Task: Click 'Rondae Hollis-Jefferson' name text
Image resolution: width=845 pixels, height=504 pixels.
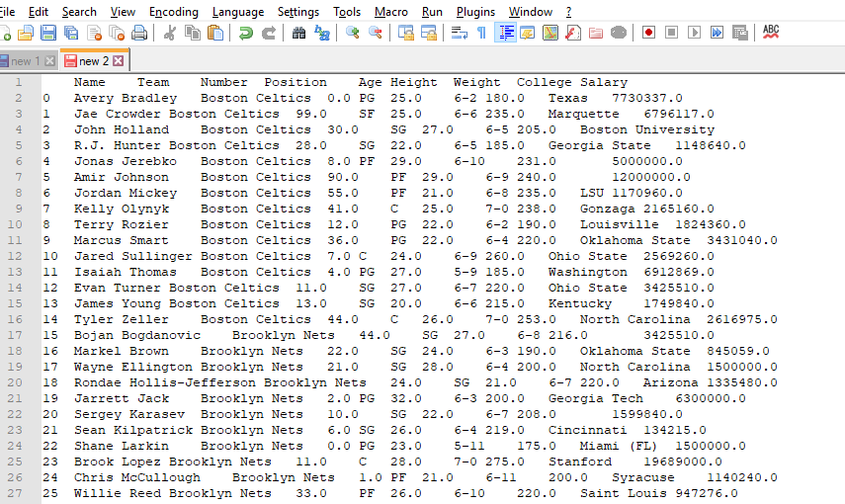Action: coord(165,382)
